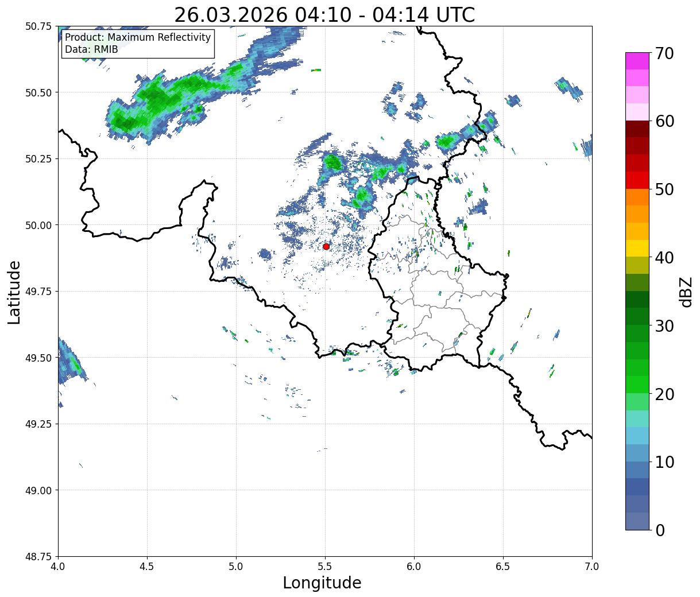Click the colorbar tick label 30

(664, 325)
